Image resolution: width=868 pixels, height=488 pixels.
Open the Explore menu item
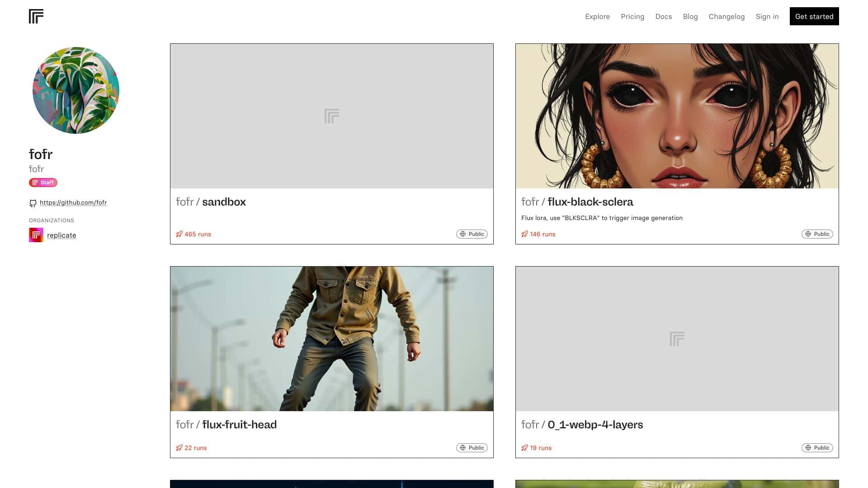pos(597,16)
